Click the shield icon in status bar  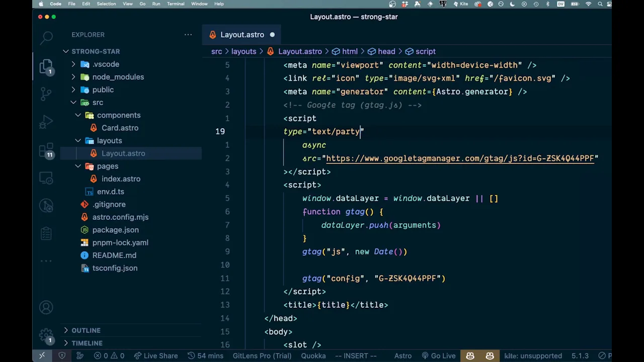[x=62, y=356]
